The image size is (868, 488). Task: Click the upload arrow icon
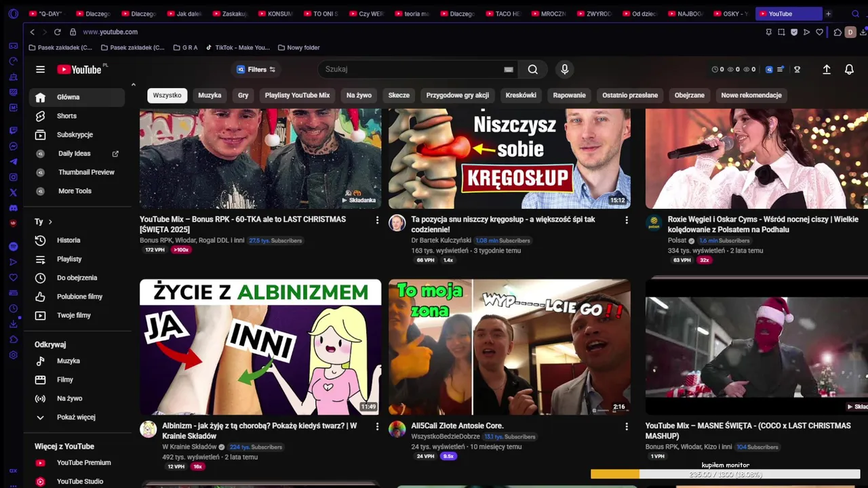827,69
